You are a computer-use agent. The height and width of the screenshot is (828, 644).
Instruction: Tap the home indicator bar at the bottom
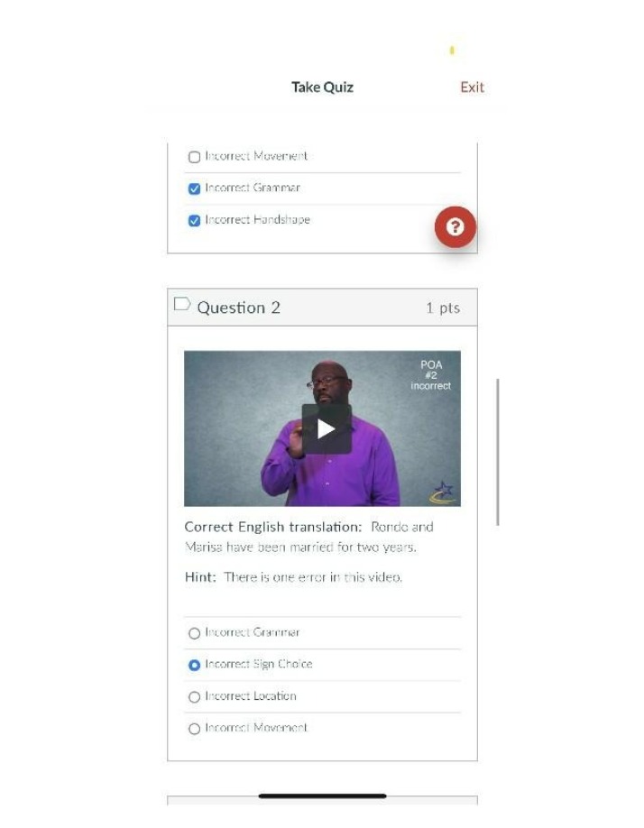pyautogui.click(x=323, y=796)
